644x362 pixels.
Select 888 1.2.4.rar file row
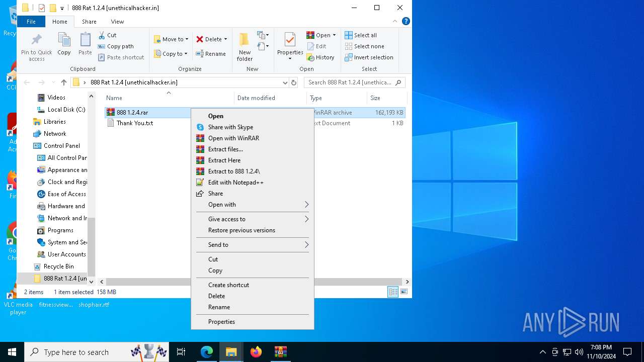pos(255,113)
